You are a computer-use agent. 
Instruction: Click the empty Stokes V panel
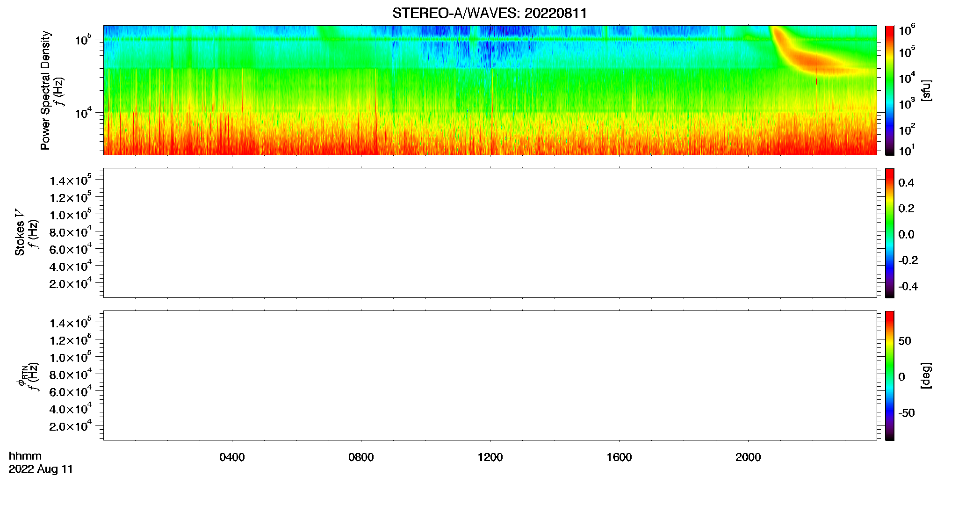pyautogui.click(x=490, y=233)
